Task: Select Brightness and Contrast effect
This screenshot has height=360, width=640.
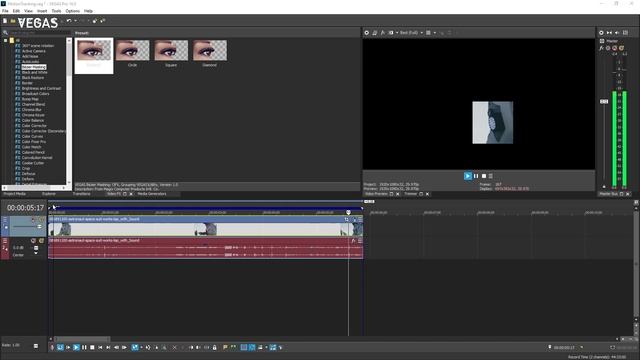Action: point(41,88)
